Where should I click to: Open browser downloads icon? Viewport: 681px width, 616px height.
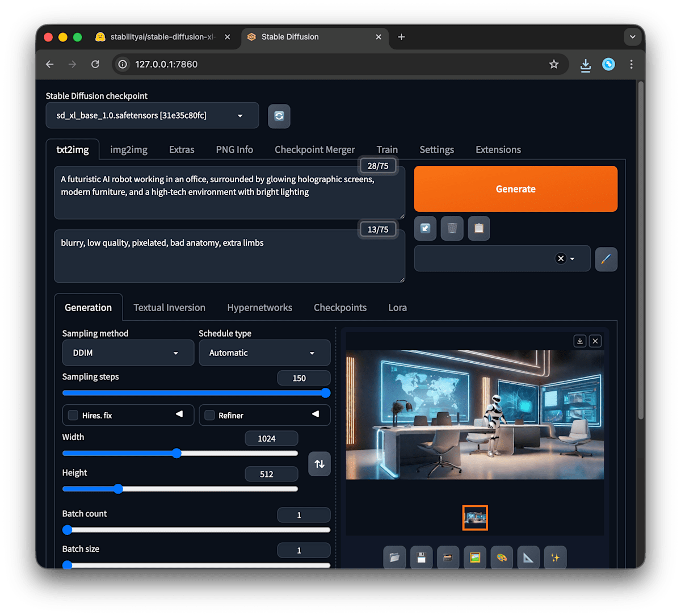click(586, 65)
